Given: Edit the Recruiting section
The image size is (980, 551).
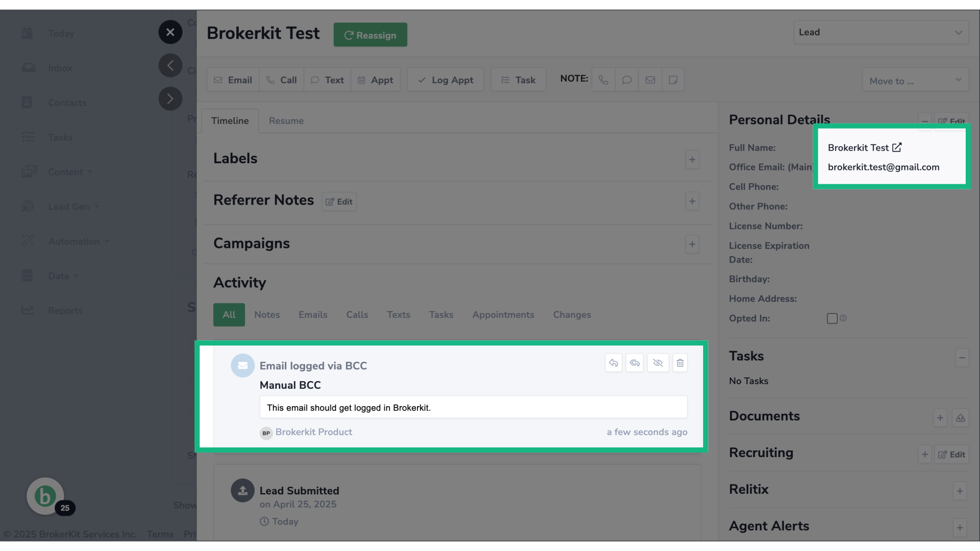Looking at the screenshot, I should [951, 455].
